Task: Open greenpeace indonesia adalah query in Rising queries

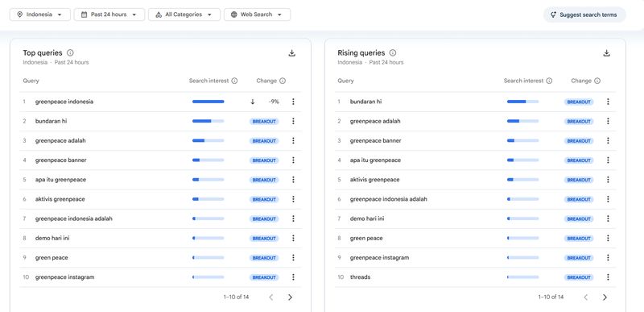Action: tap(389, 199)
